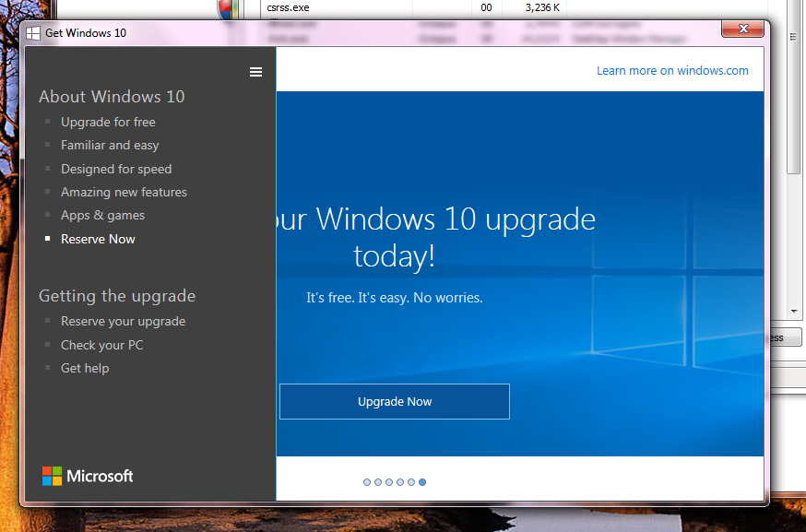Select first carousel page dot

coord(366,482)
